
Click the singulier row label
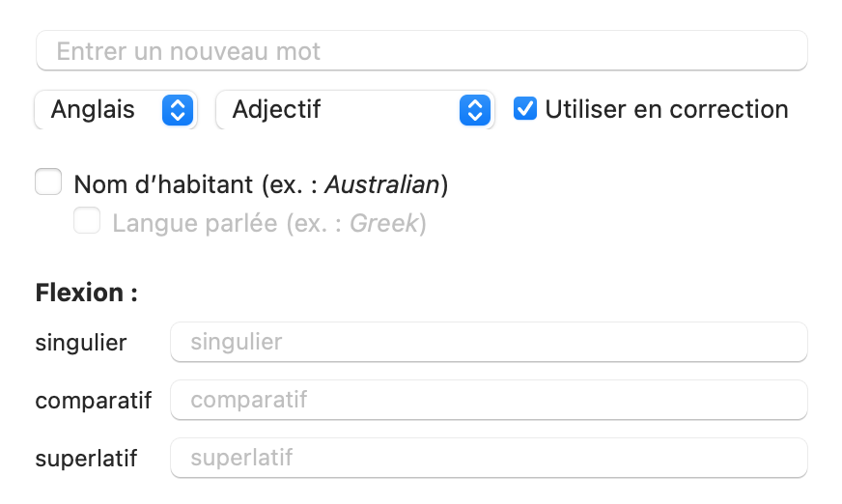point(81,343)
